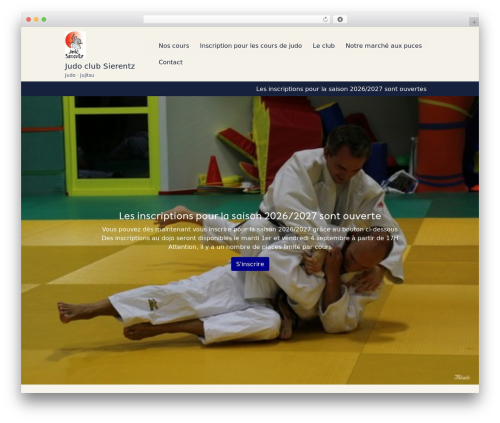Minimize the window with the yellow button
Viewport: 500px width, 423px height.
pyautogui.click(x=36, y=20)
